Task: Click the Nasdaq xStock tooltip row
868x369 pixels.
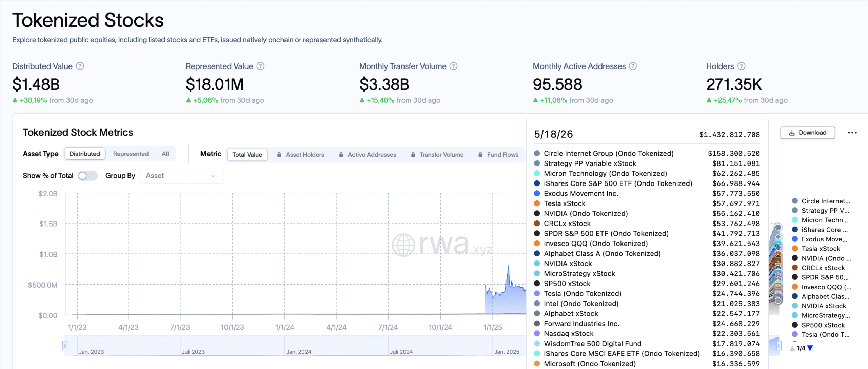Action: [647, 334]
